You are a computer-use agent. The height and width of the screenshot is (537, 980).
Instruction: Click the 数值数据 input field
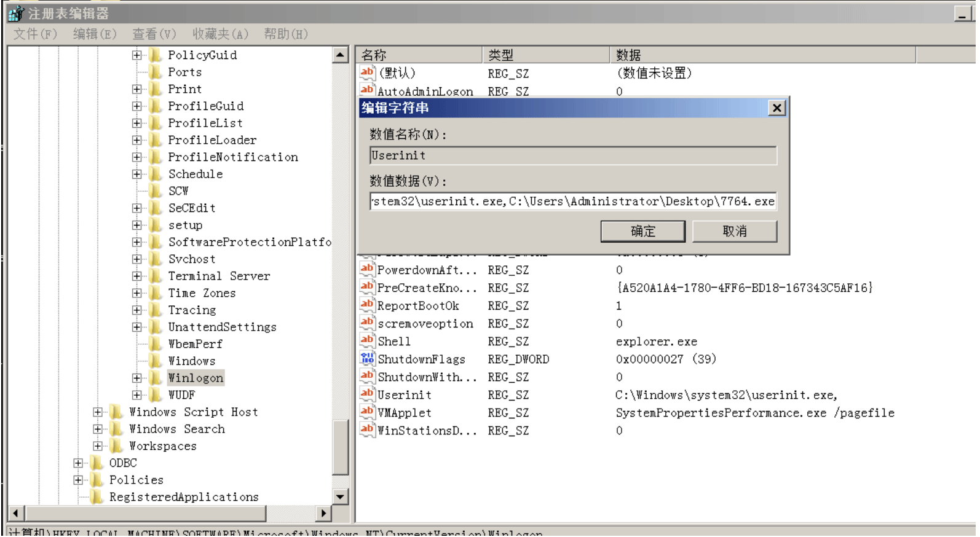[573, 202]
